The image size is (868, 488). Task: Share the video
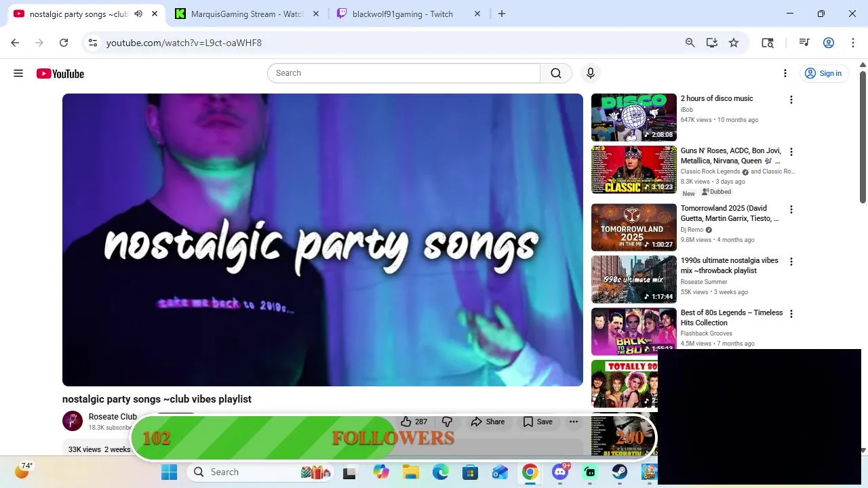point(488,422)
